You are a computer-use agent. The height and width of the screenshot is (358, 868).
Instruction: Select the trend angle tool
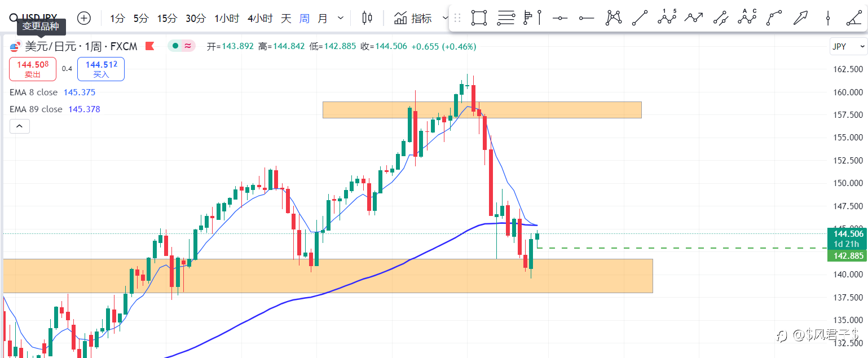point(854,18)
